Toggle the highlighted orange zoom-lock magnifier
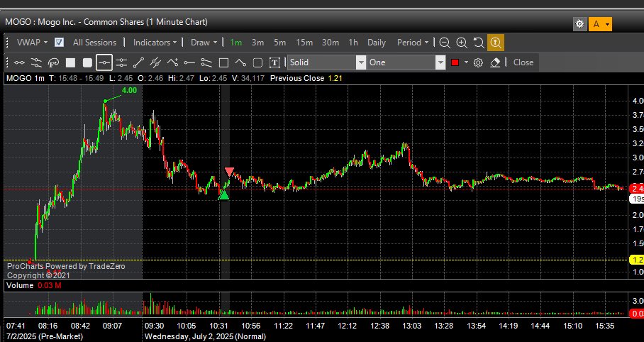The image size is (644, 342). pos(495,43)
